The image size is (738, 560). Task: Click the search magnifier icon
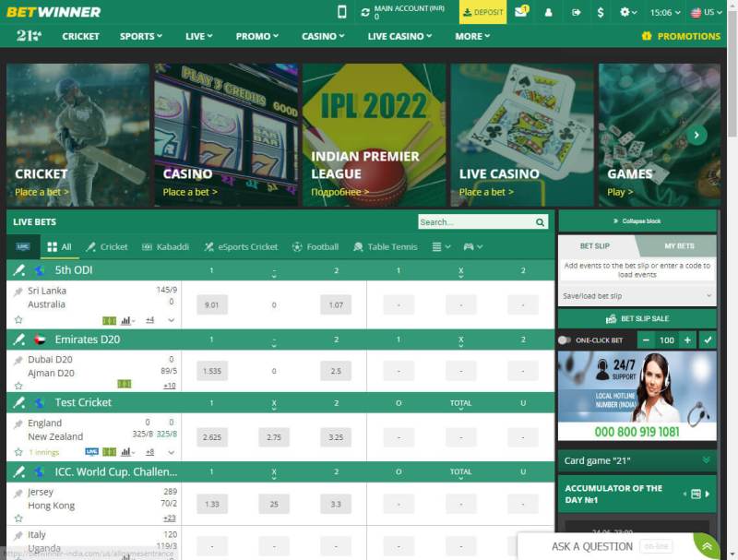tap(540, 222)
